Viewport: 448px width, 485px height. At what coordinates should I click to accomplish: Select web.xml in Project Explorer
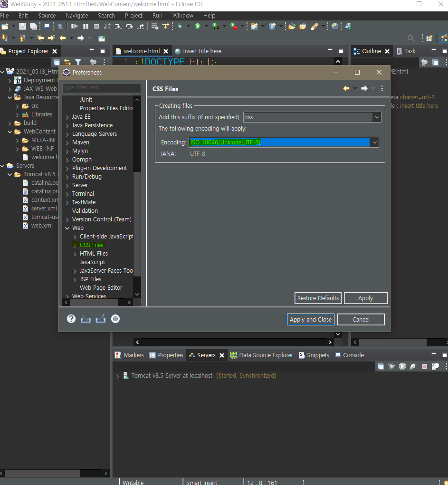[42, 226]
